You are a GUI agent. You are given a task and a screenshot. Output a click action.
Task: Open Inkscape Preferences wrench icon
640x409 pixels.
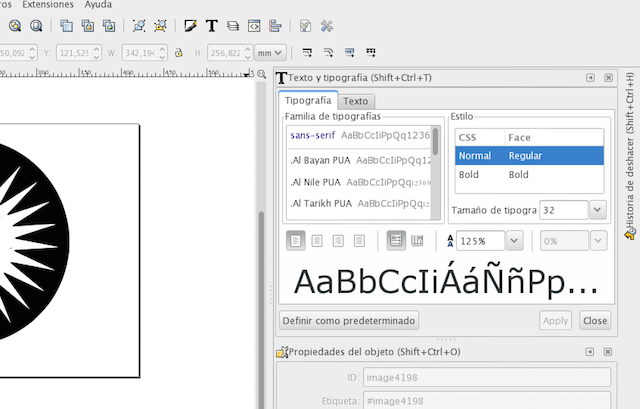coord(327,26)
